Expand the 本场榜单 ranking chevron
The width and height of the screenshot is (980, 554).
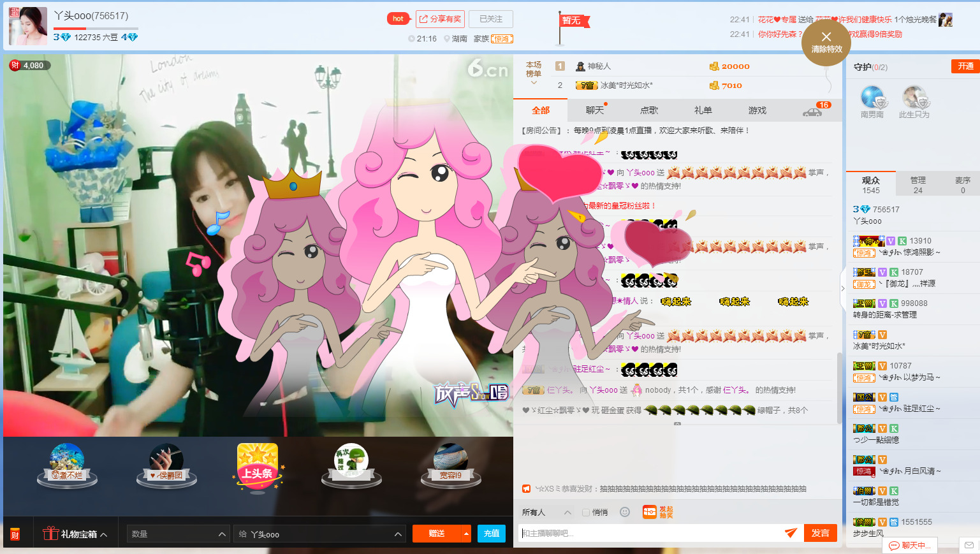(x=534, y=83)
